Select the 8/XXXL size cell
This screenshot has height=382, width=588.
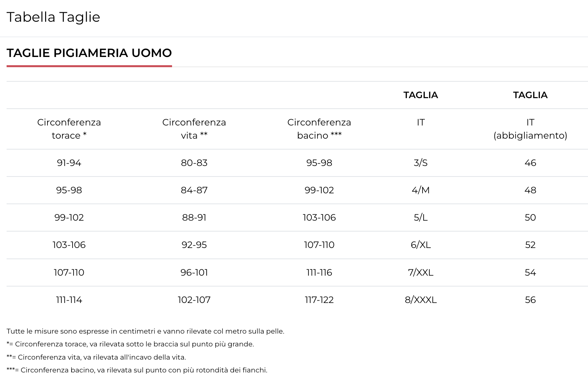point(421,300)
